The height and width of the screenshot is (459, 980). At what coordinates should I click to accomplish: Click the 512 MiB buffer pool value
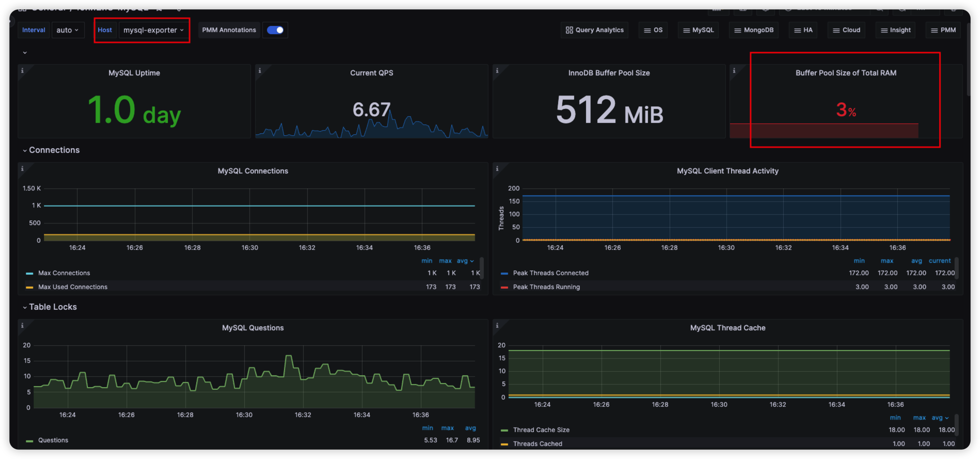click(x=609, y=110)
